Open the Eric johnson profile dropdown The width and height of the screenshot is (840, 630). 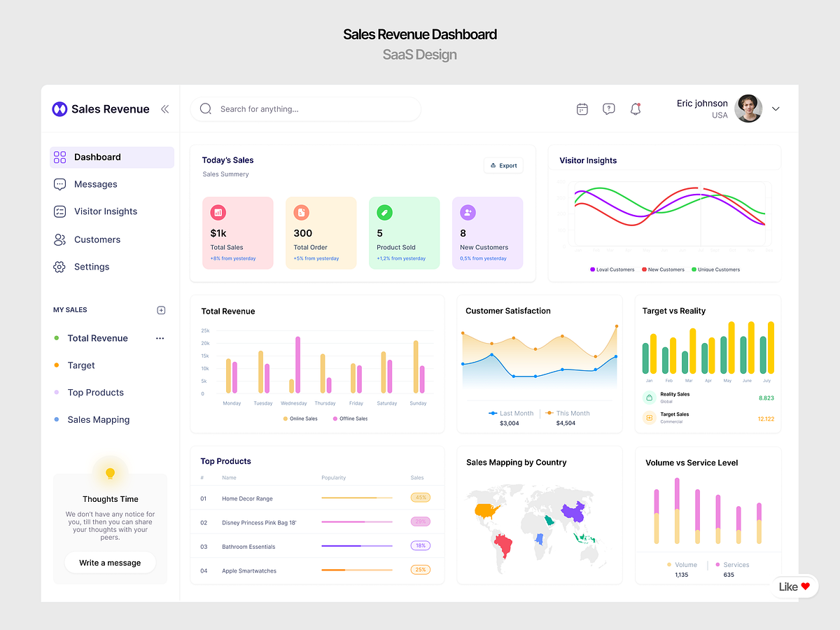[x=775, y=108]
